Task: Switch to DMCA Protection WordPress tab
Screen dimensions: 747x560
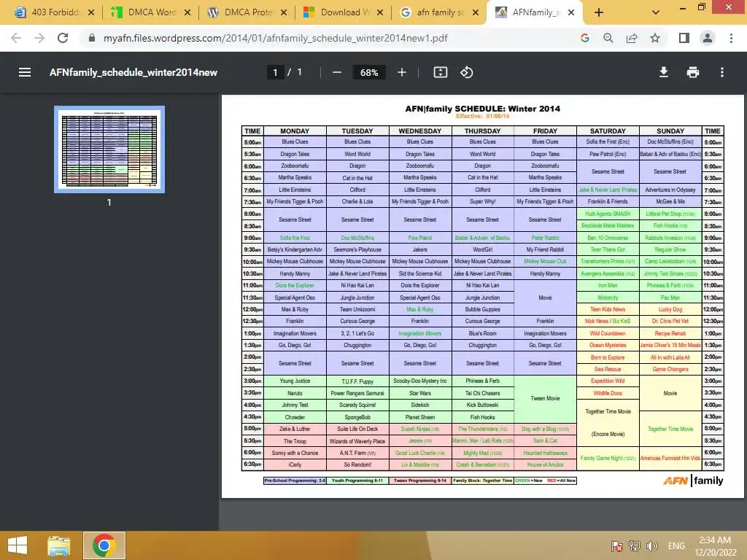Action: [247, 12]
